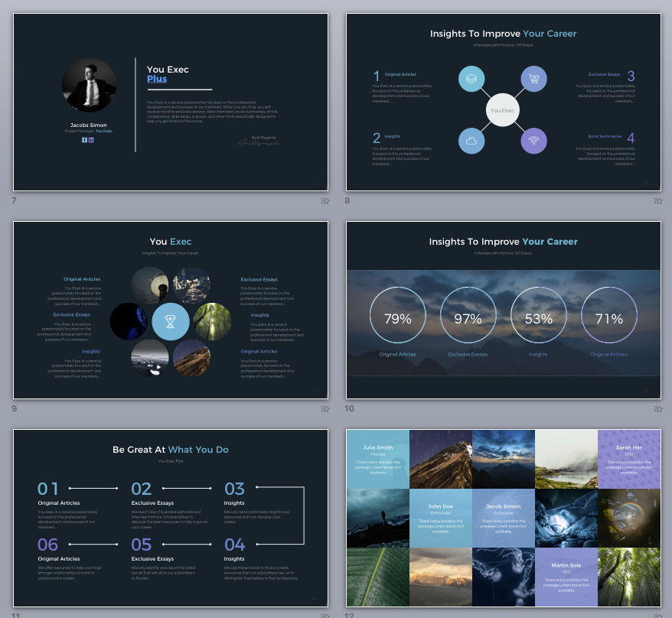
Task: Click the forest canopy circle photo on slide 9
Action: coord(212,321)
